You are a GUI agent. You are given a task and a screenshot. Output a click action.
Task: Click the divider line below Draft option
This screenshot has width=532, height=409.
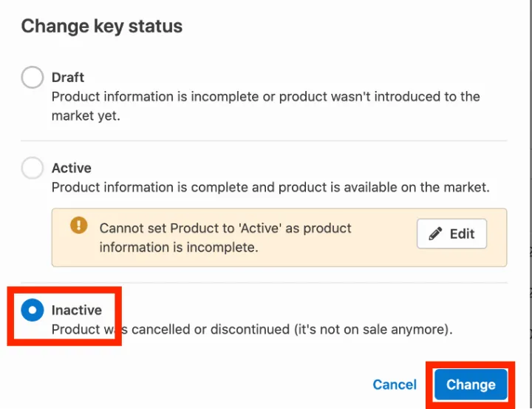pos(264,141)
